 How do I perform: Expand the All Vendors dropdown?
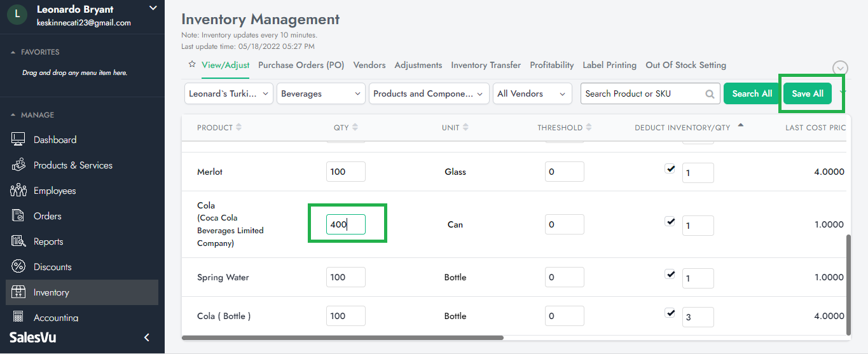(x=532, y=93)
